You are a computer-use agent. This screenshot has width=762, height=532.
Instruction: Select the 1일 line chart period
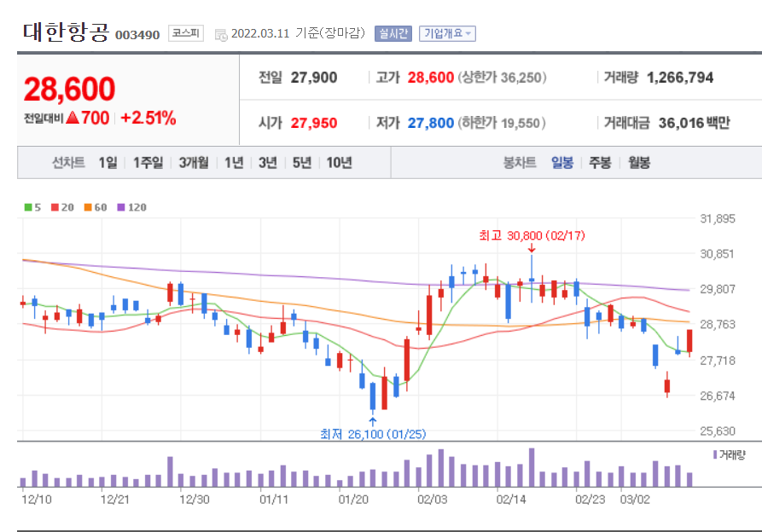pos(108,163)
